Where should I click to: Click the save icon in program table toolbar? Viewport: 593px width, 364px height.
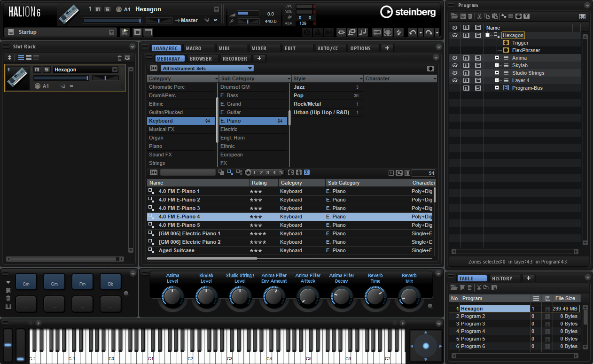(462, 287)
